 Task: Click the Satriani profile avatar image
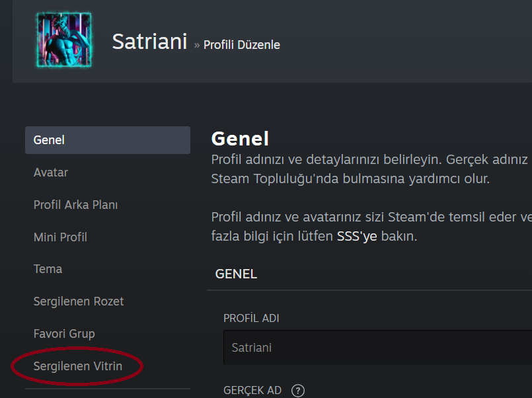click(64, 40)
